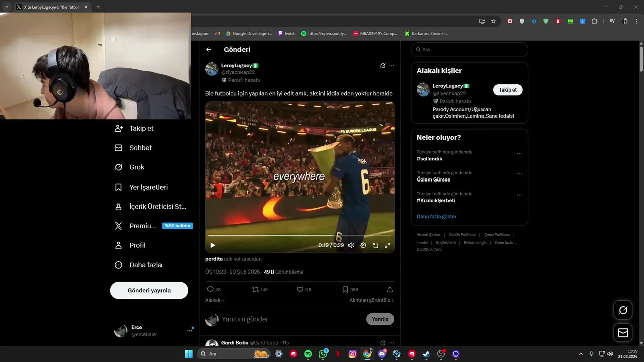Open Alıntıları görüntüle link
Viewport: 644px width, 362px height.
coord(372,300)
